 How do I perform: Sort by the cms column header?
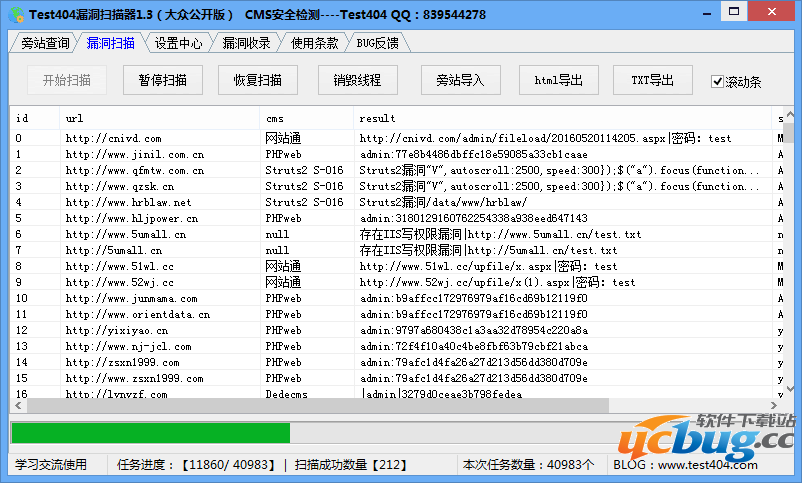(306, 118)
